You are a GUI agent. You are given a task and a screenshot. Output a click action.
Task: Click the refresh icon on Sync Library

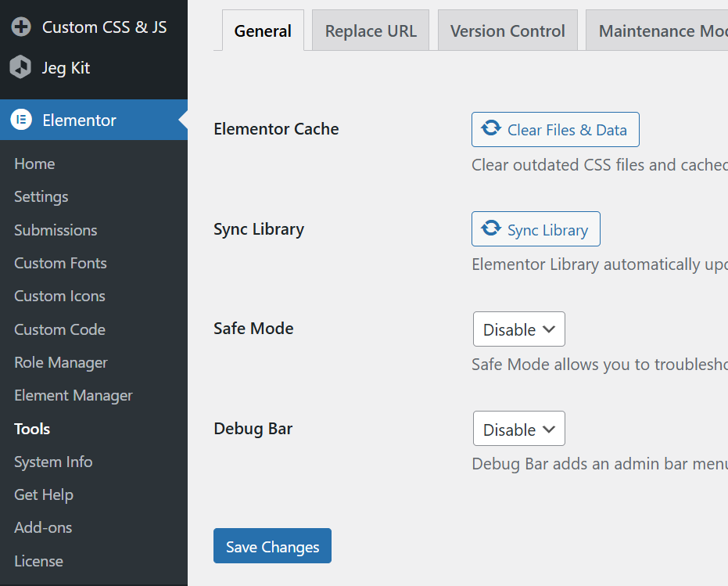(491, 229)
